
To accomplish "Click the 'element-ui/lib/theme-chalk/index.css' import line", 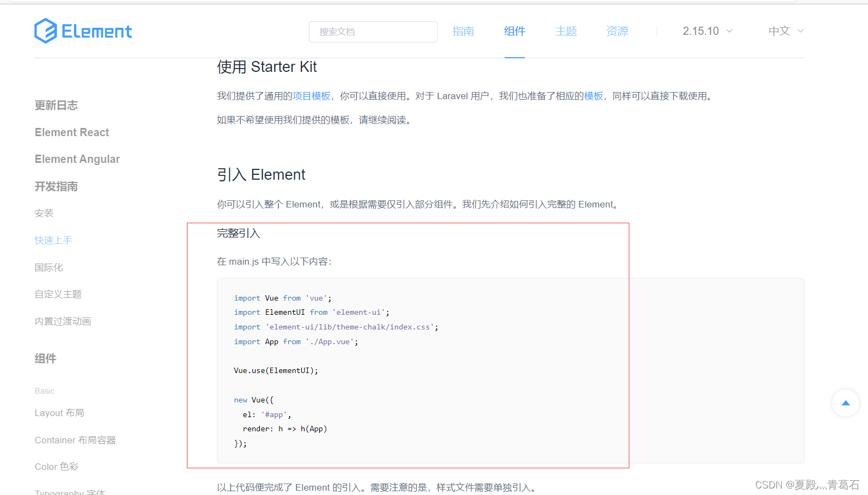I will [x=336, y=327].
